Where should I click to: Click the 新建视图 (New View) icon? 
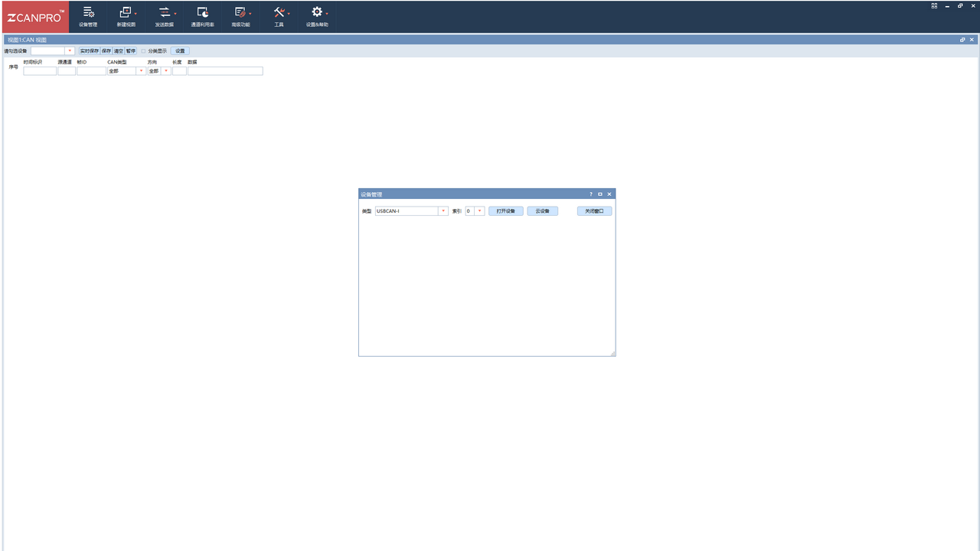(126, 13)
